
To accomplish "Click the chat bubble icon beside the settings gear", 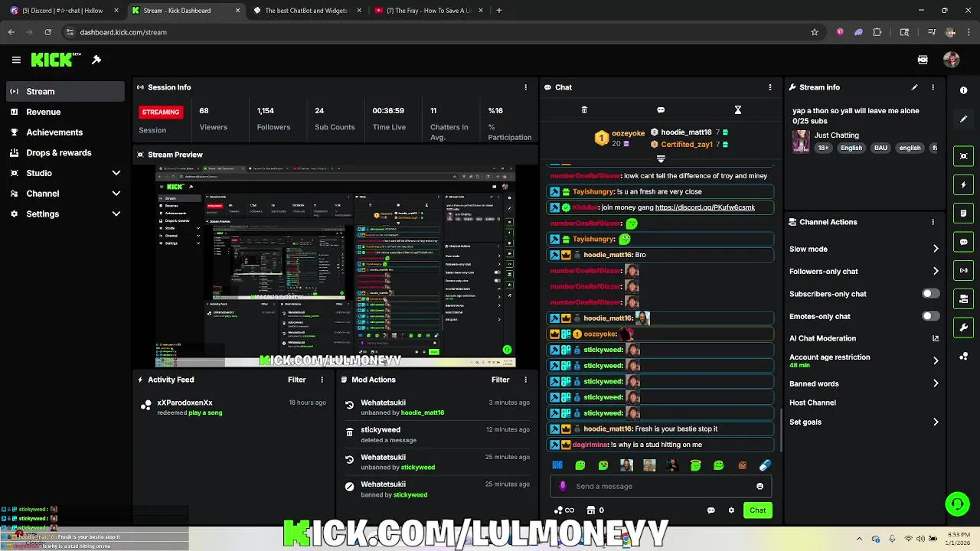I will (x=711, y=510).
